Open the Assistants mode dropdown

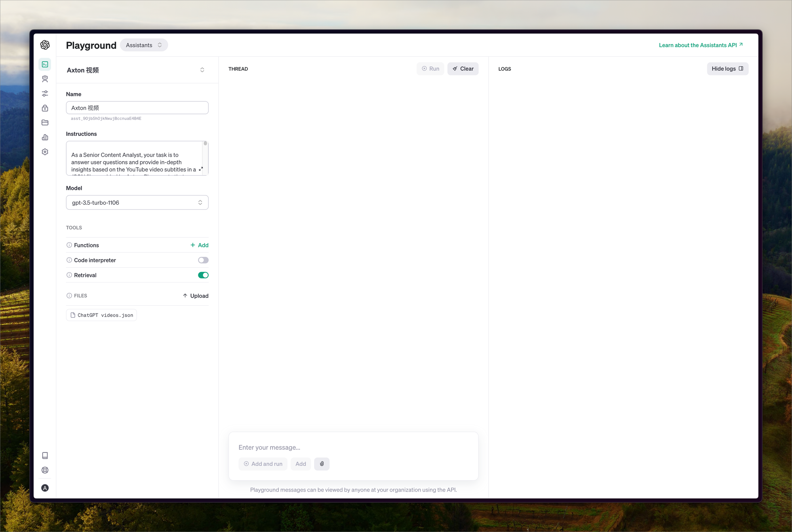tap(144, 45)
